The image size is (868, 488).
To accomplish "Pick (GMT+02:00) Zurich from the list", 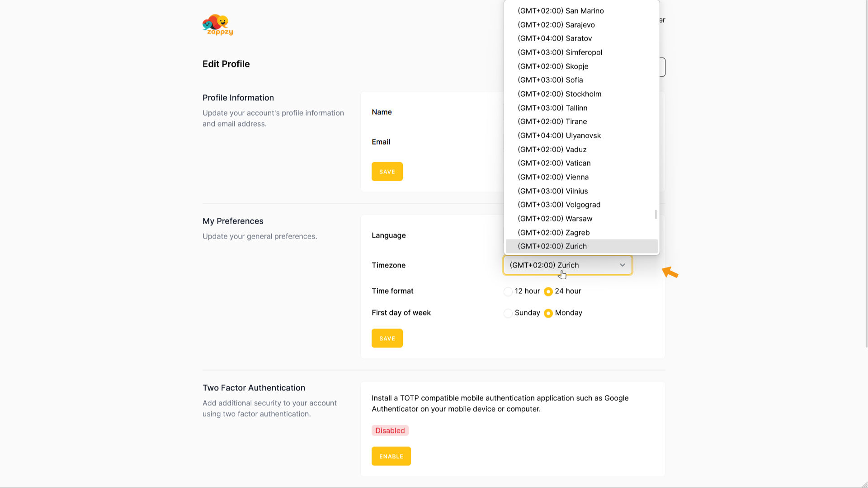I will (x=552, y=246).
